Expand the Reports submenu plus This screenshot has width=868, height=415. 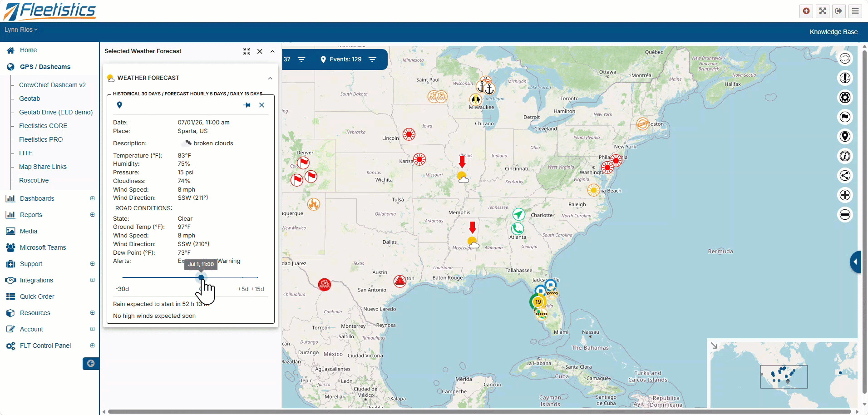[93, 215]
